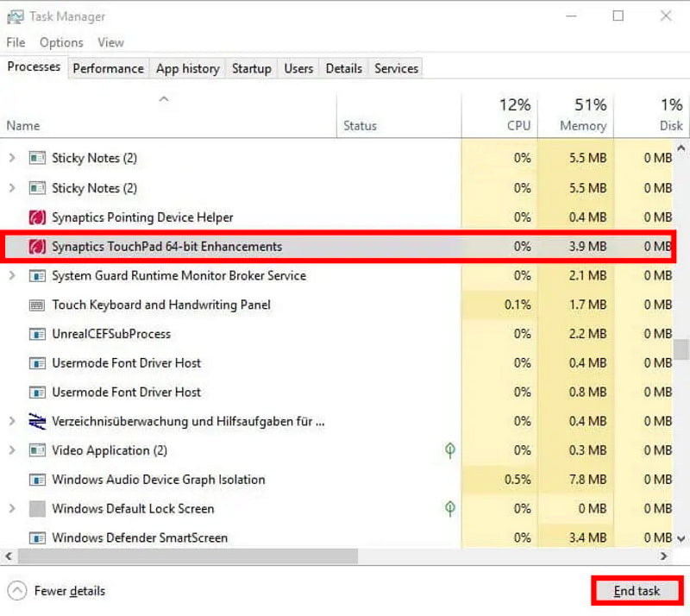Click the Windows Default Lock Screen icon

(x=37, y=508)
